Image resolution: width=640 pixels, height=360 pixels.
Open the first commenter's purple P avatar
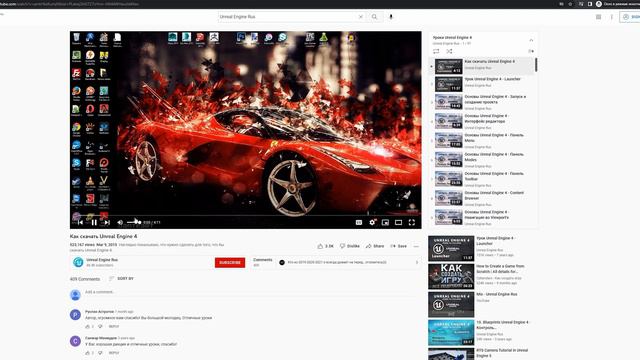[x=75, y=315]
